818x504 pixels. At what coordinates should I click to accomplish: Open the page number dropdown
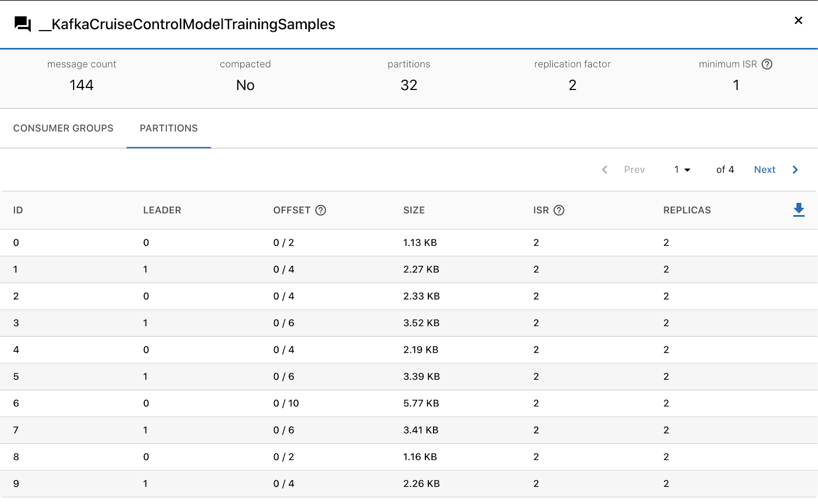click(682, 170)
